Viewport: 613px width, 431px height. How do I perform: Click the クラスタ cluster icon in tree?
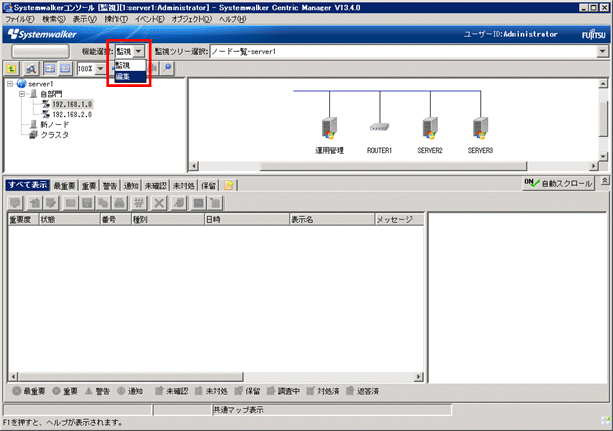click(x=33, y=135)
